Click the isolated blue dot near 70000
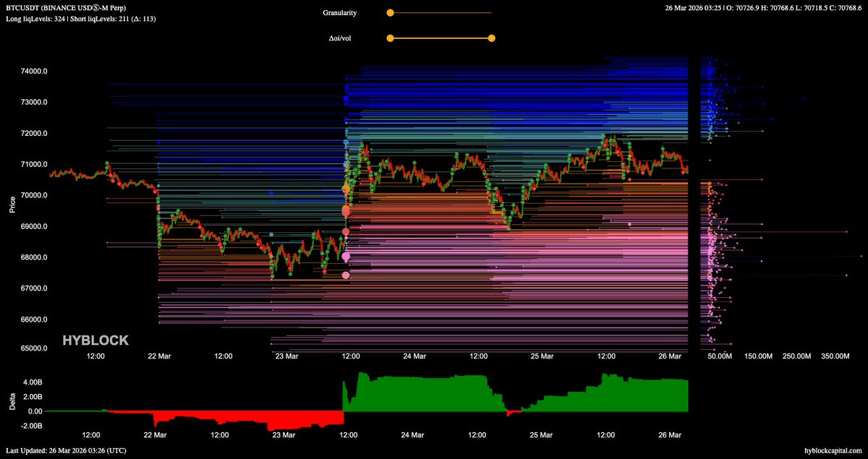 click(271, 193)
